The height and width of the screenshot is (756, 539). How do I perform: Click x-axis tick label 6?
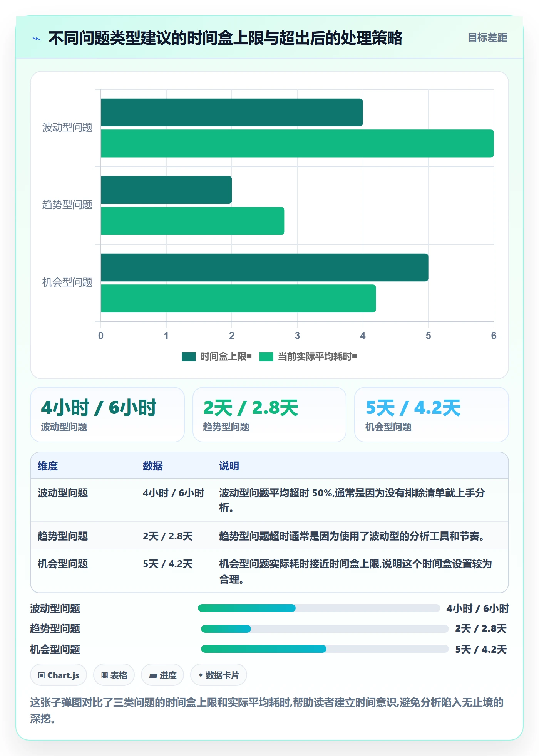click(x=494, y=336)
